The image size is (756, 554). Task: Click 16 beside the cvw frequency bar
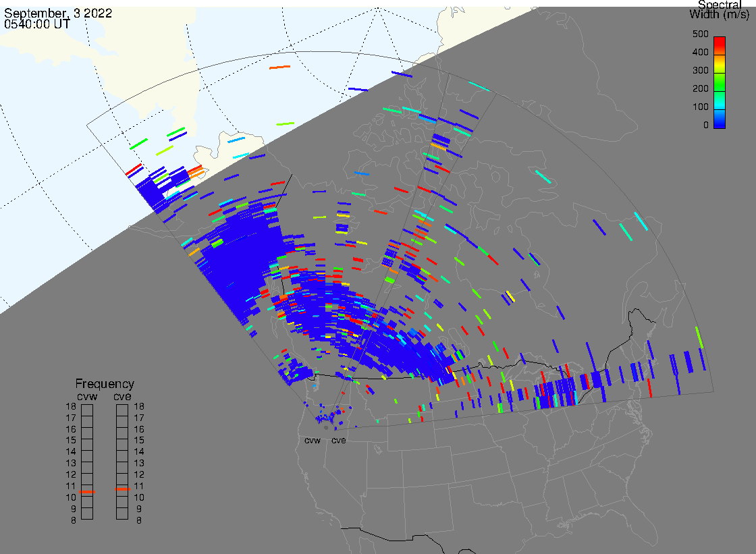[x=71, y=429]
